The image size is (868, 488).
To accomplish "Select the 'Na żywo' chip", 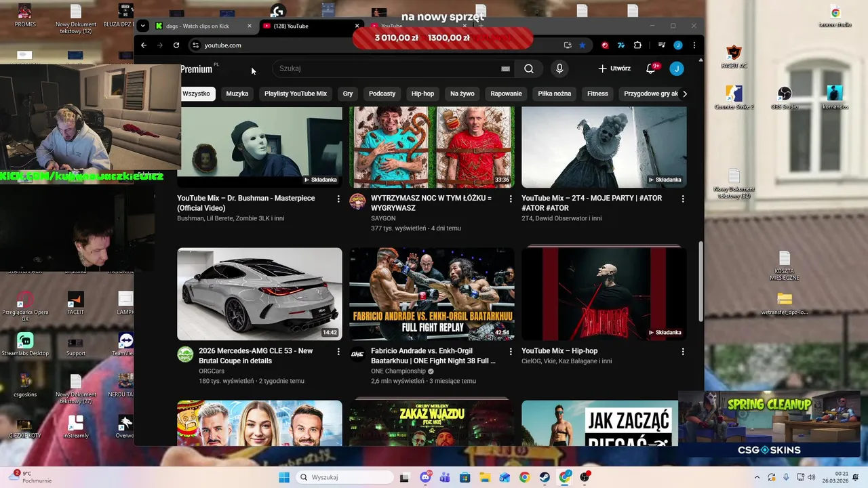I will click(x=462, y=94).
